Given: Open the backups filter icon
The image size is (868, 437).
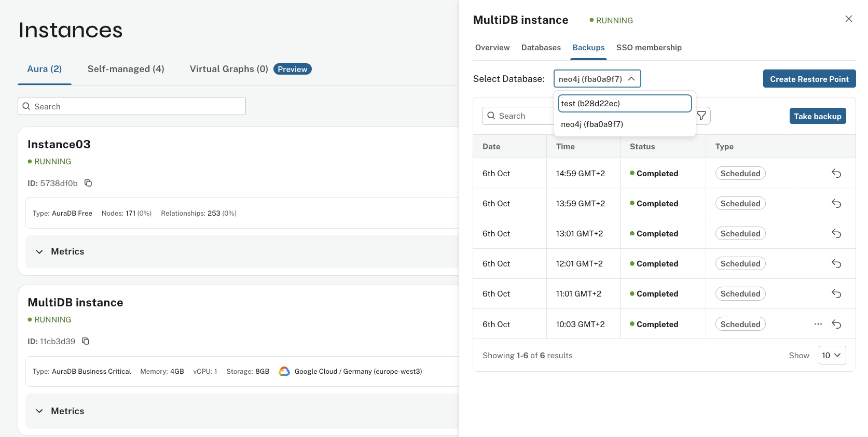Looking at the screenshot, I should click(x=702, y=116).
